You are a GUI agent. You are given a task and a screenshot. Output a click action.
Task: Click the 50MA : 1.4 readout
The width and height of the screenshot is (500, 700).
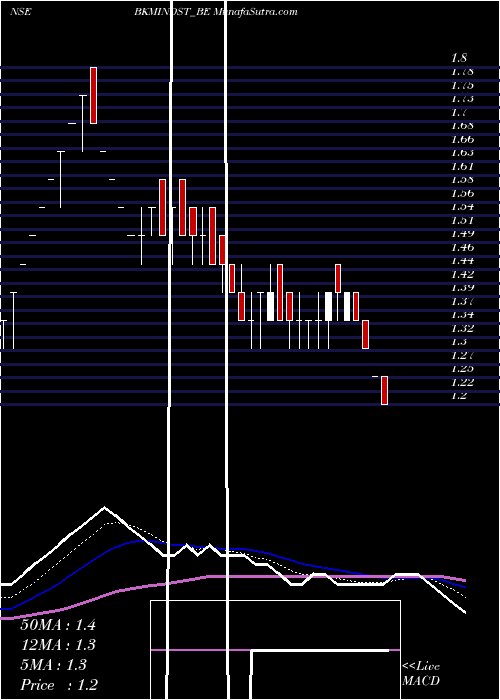coord(58,625)
